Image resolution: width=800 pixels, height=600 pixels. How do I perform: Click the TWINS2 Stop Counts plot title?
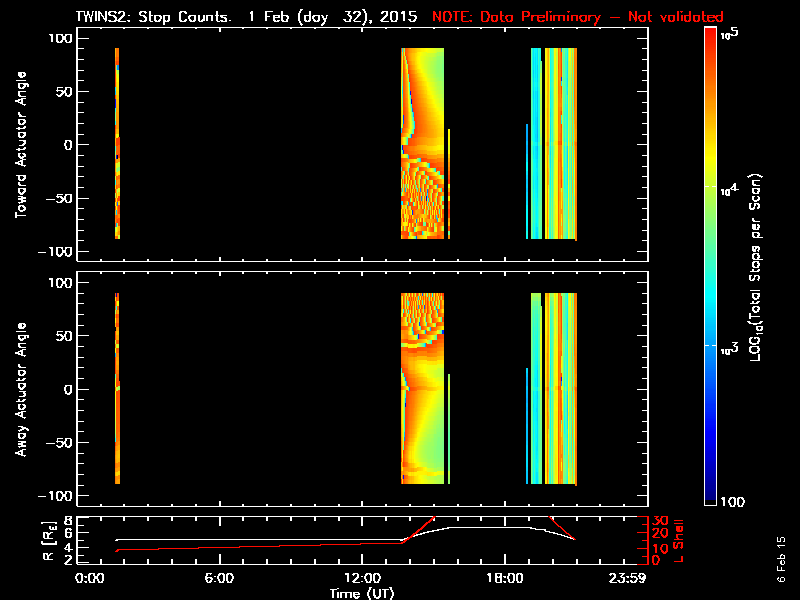[249, 17]
